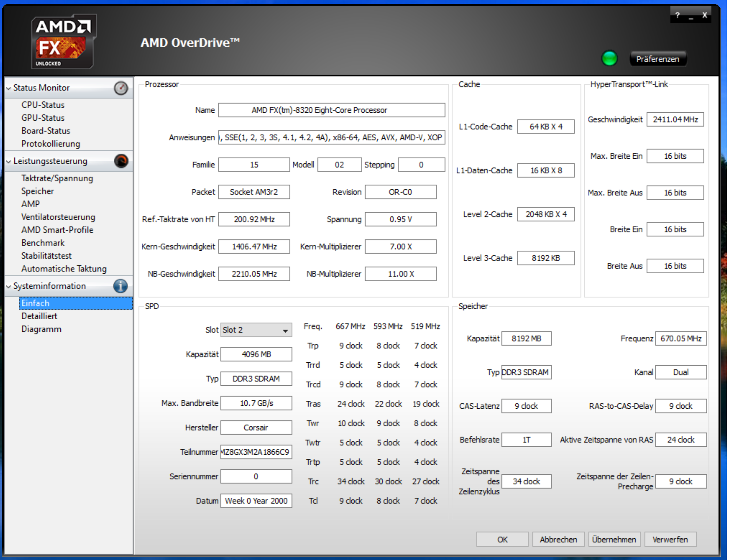Collapse the Leistungssteuerung section chevron
Image resolution: width=736 pixels, height=560 pixels.
[9, 162]
